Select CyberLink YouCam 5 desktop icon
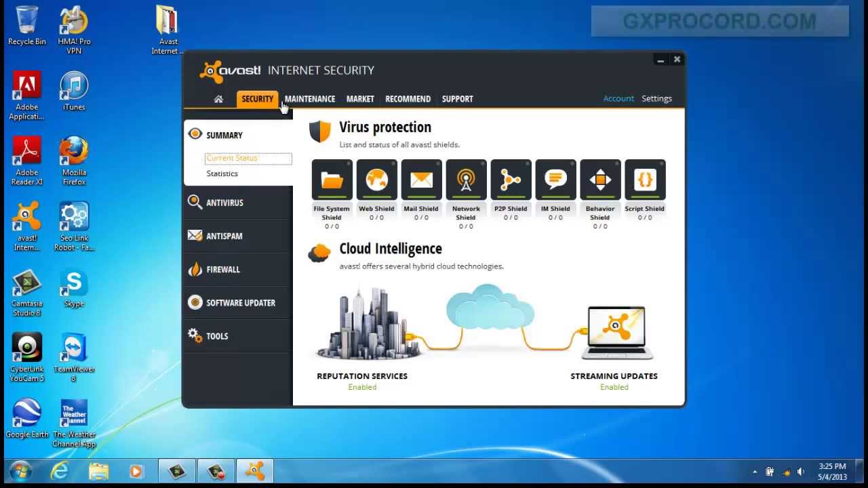 27,358
